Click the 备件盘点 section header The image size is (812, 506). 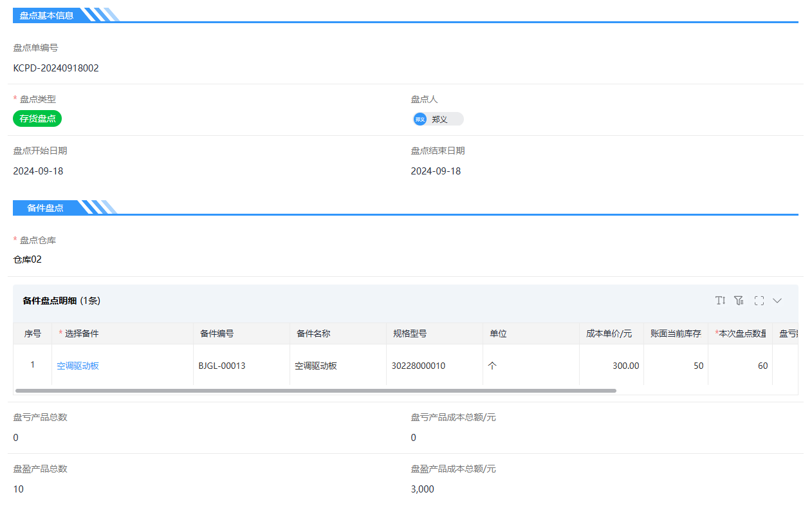(45, 208)
